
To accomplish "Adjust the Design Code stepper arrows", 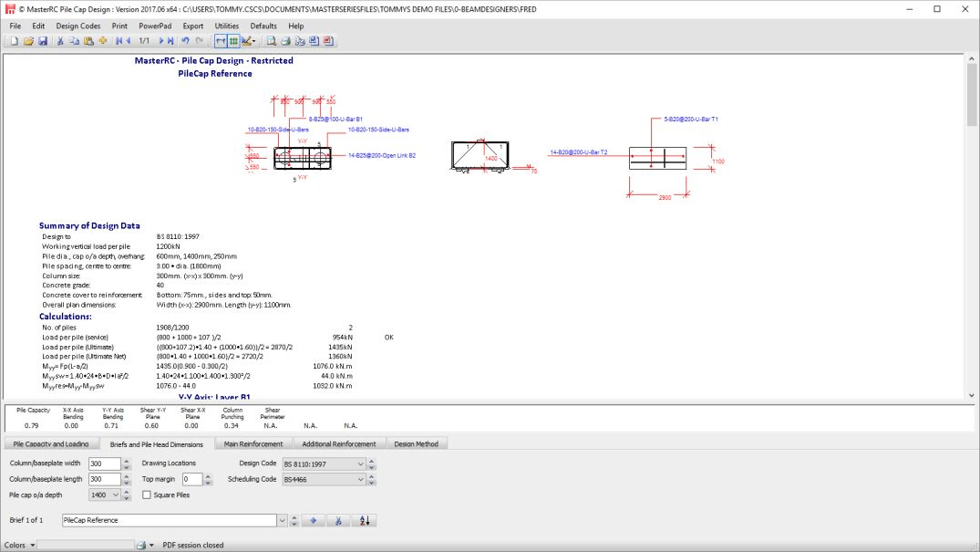I will click(371, 464).
